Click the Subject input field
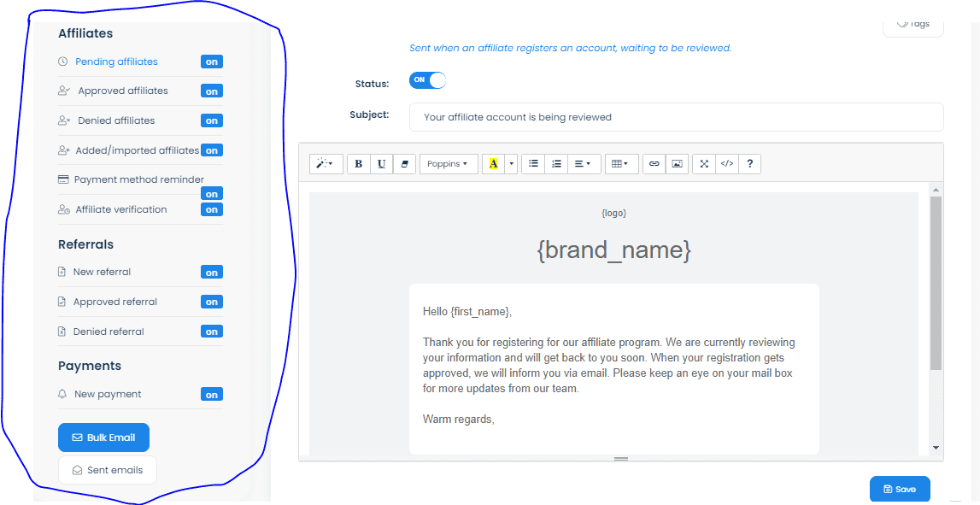Viewport: 980px width, 505px height. tap(676, 117)
